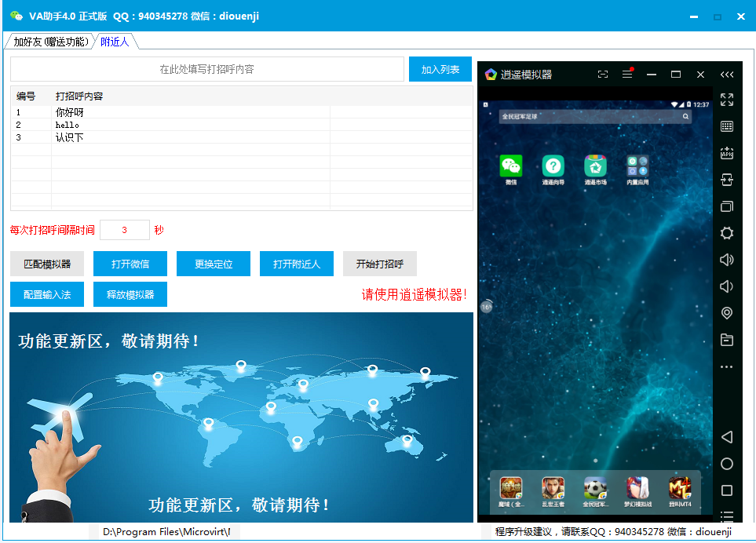Click the VA助手 WeChat logo in the title bar
Viewport: 756px width, 543px height.
[x=16, y=16]
